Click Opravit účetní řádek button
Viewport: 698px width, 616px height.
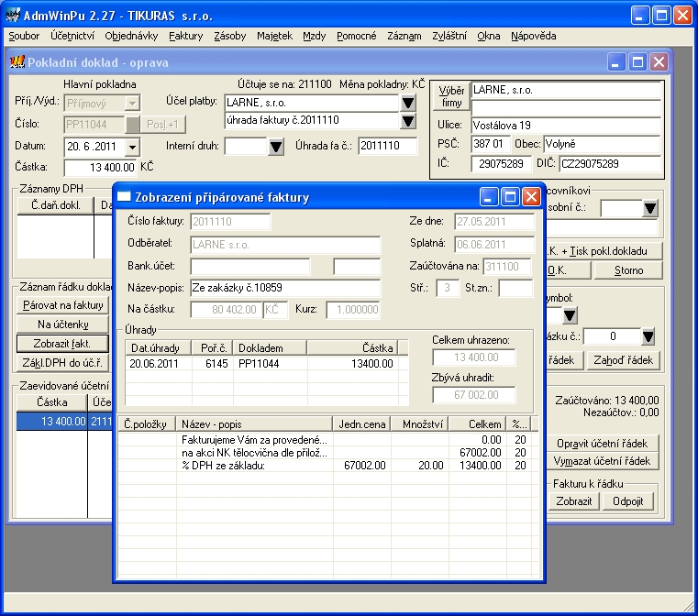(x=603, y=444)
